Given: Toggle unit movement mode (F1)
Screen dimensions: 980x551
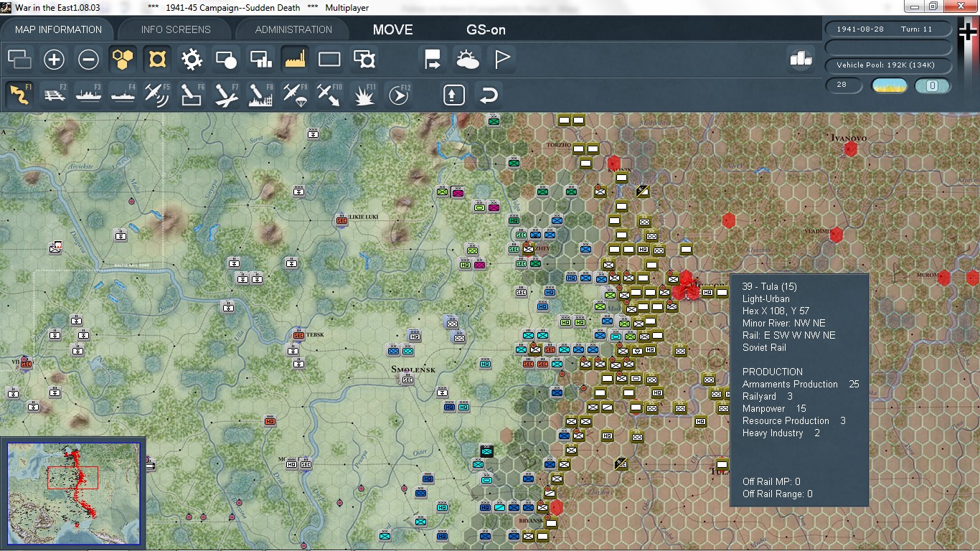Looking at the screenshot, I should (20, 95).
